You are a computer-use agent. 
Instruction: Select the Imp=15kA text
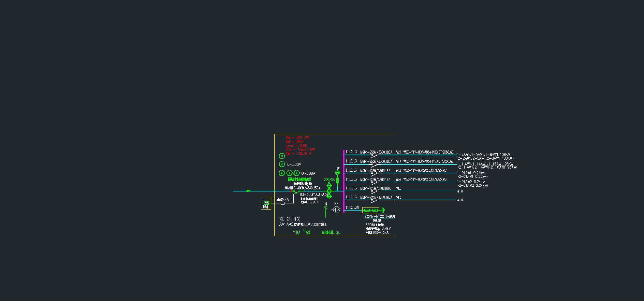click(380, 232)
